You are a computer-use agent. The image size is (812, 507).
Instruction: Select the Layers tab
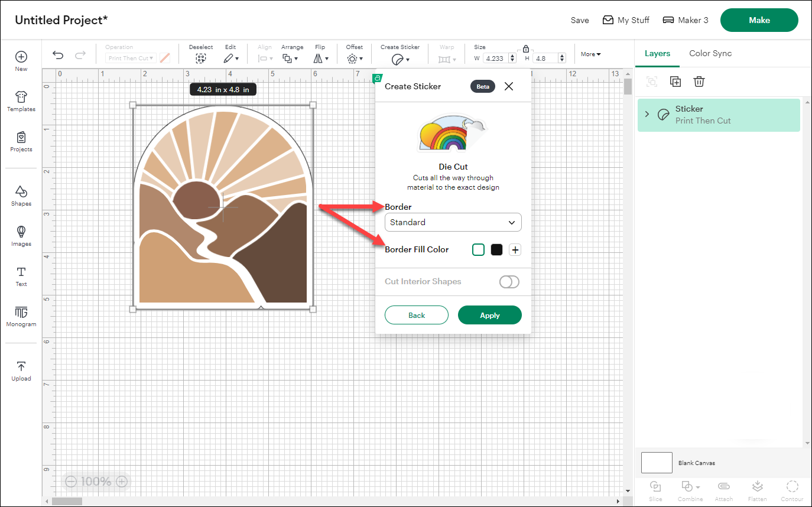(657, 53)
